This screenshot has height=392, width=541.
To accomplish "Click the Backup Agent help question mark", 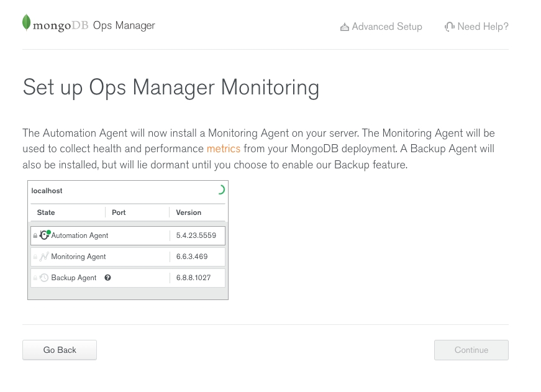I will click(107, 278).
